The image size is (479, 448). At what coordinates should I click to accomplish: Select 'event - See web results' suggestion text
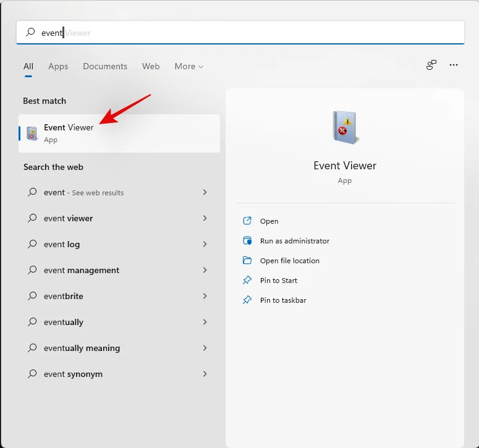pyautogui.click(x=83, y=192)
